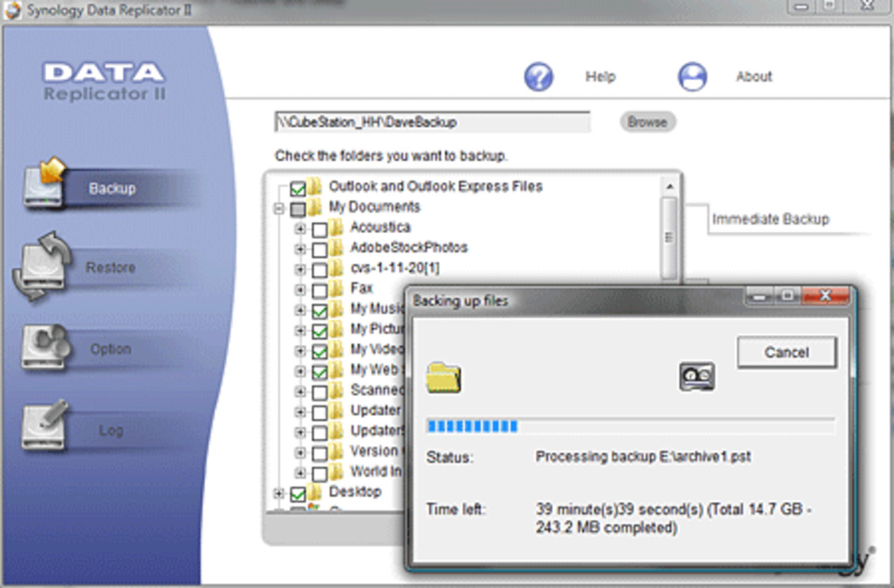The image size is (894, 588).
Task: Click the status text "Processing backup E:\archive1.pst"
Action: coord(643,456)
